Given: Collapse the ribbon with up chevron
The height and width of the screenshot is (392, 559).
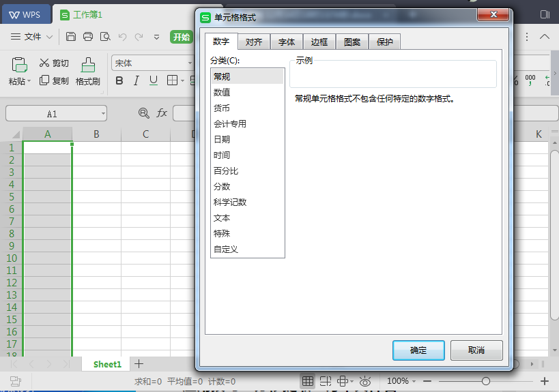Looking at the screenshot, I should 545,37.
